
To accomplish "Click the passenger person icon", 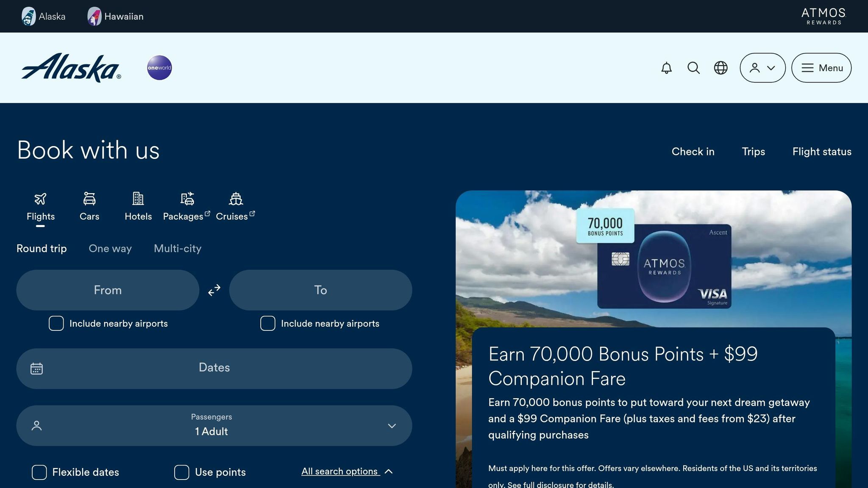I will pyautogui.click(x=36, y=426).
